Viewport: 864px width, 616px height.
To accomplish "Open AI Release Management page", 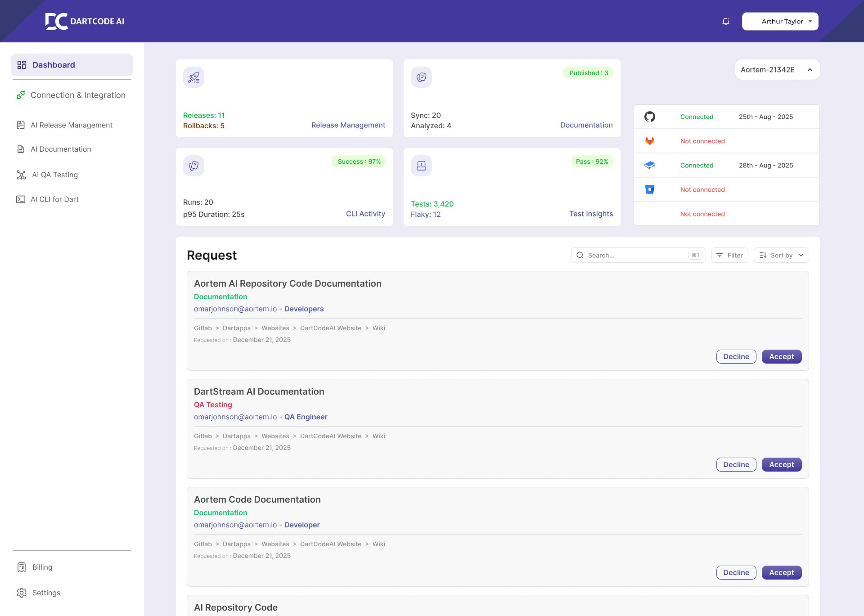I will pyautogui.click(x=72, y=125).
